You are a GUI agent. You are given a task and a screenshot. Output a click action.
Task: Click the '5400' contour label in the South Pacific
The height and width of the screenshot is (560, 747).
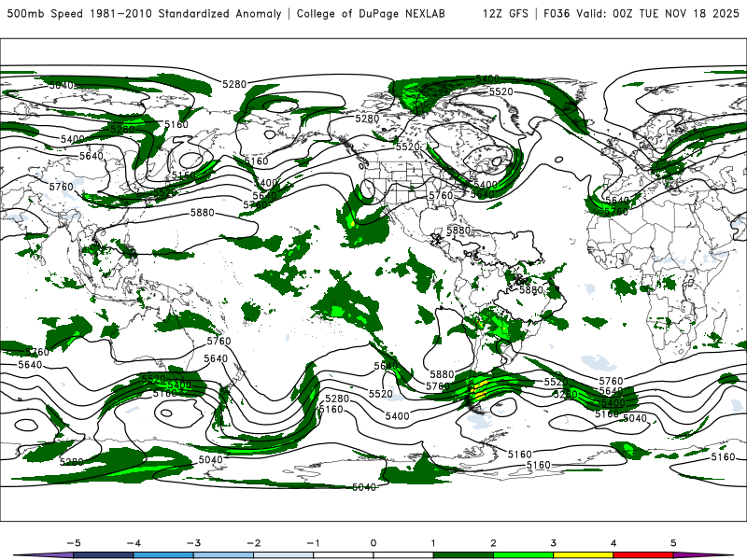point(398,416)
